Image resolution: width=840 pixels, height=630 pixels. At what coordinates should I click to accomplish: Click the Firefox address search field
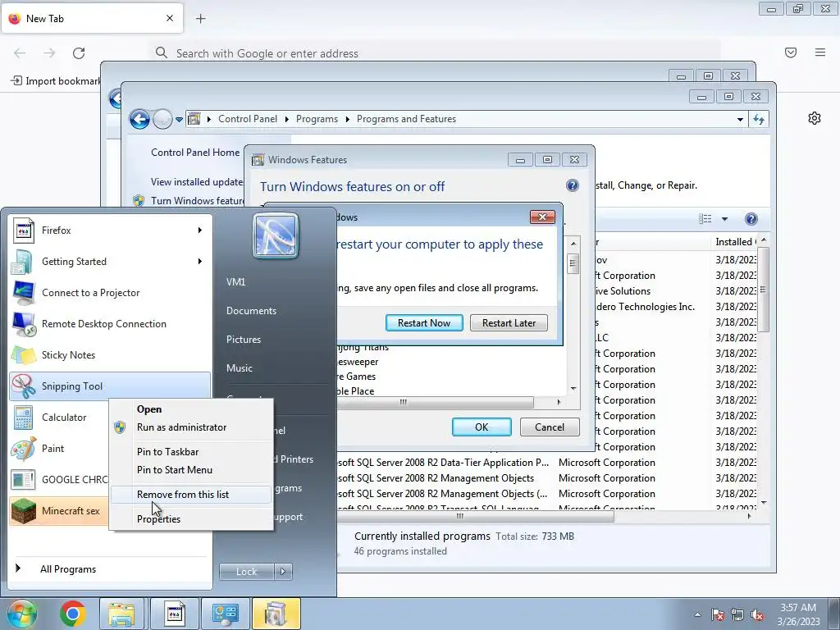coord(434,53)
